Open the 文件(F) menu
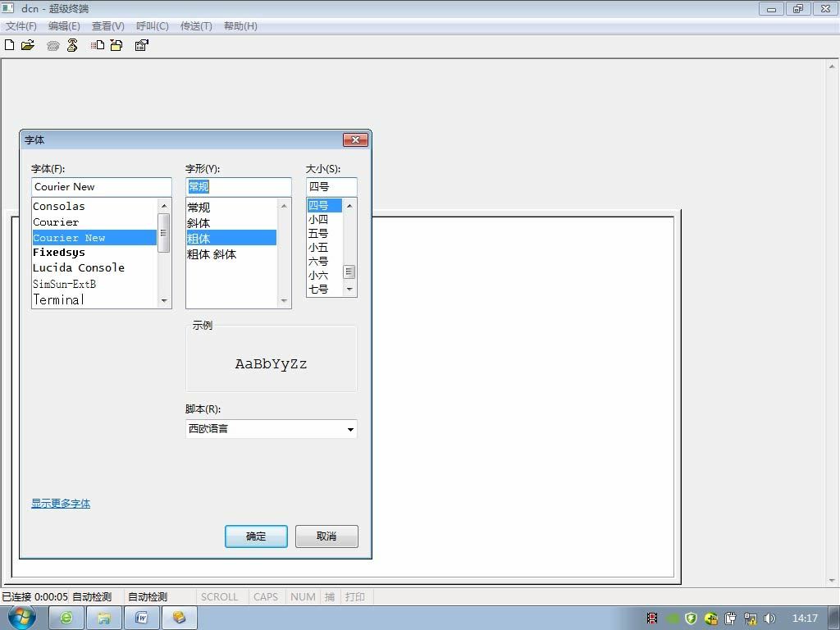Screen dimensions: 840x630 (x=21, y=25)
